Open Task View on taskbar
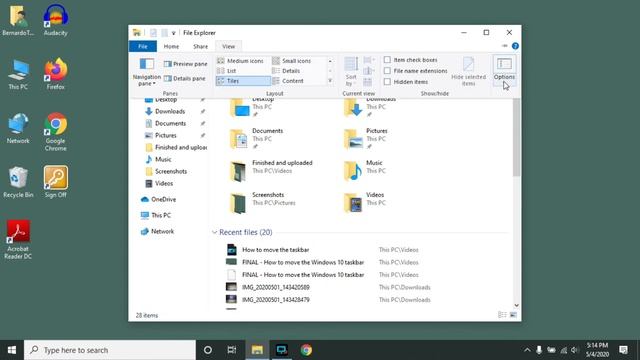 [232, 350]
